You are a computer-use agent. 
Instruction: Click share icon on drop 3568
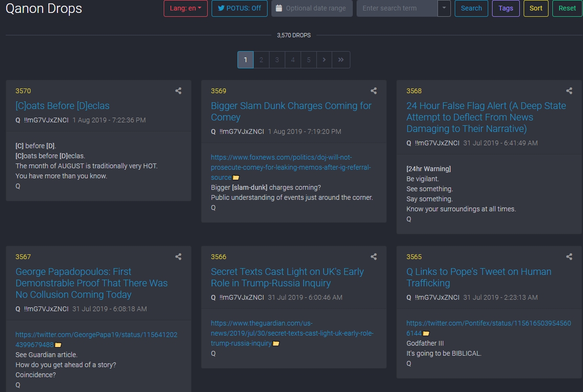coord(569,91)
